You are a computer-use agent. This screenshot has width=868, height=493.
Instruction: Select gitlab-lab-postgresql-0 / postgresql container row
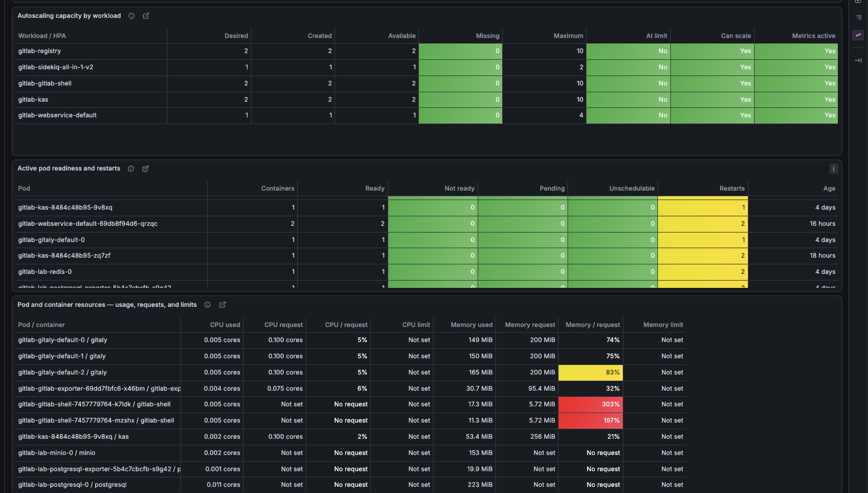73,485
